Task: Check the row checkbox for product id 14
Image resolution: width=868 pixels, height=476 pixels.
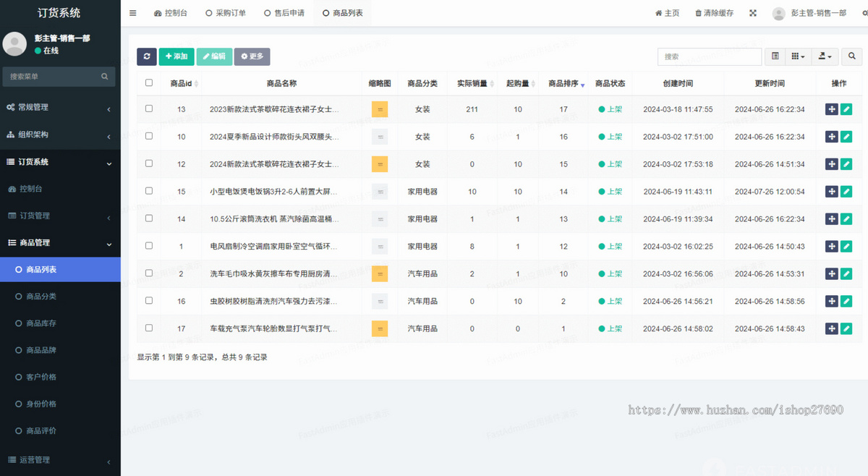Action: click(x=149, y=218)
